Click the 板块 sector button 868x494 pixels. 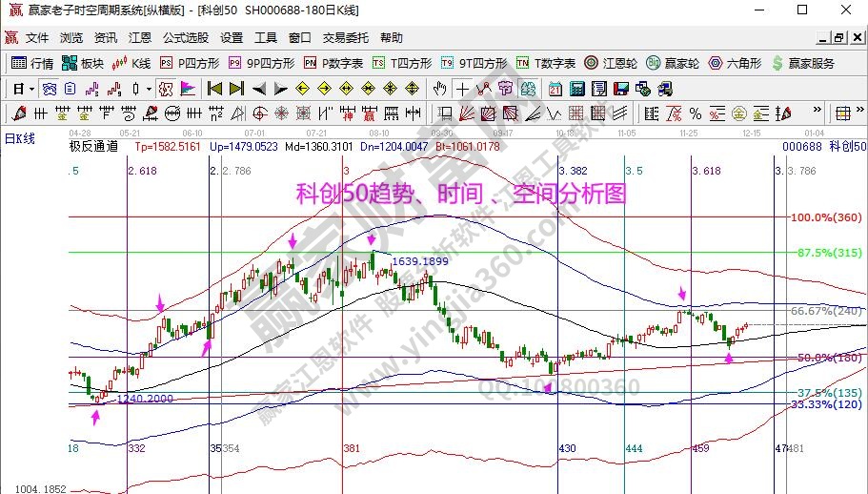pos(82,63)
